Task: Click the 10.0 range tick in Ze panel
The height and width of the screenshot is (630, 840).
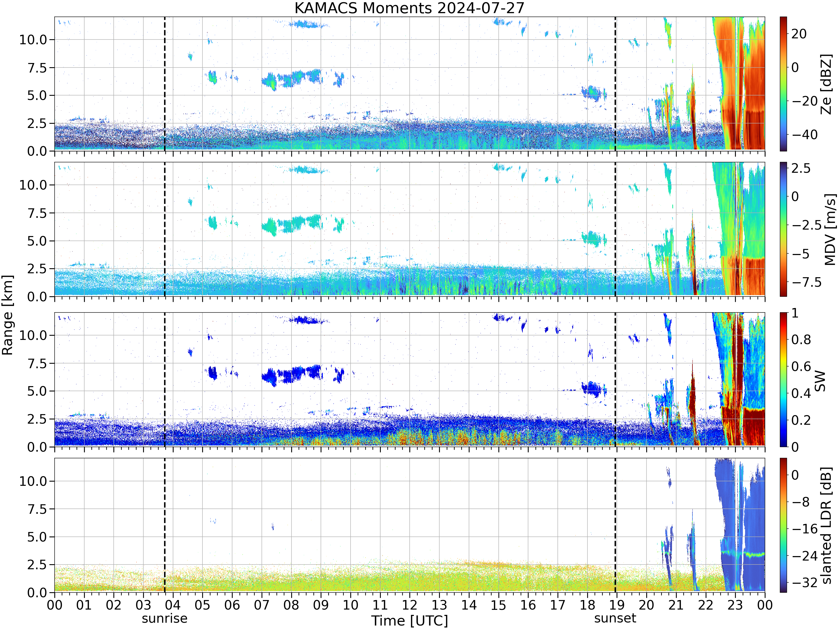Action: click(33, 39)
